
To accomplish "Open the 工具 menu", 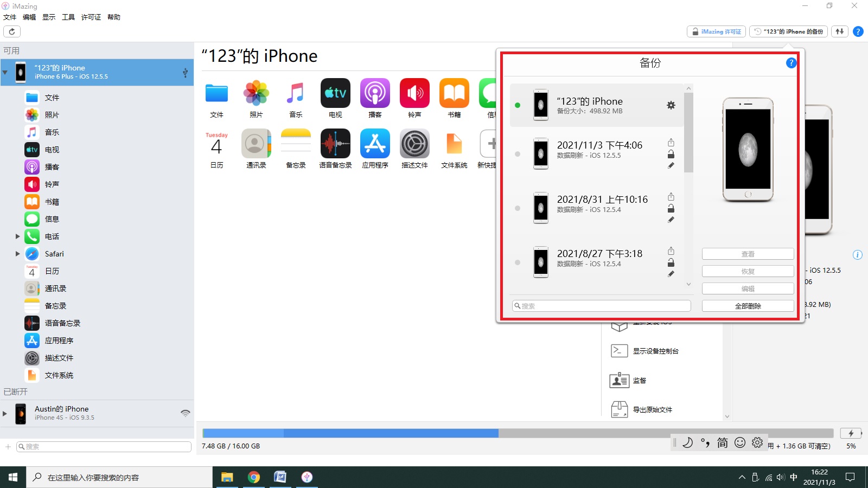I will (68, 17).
